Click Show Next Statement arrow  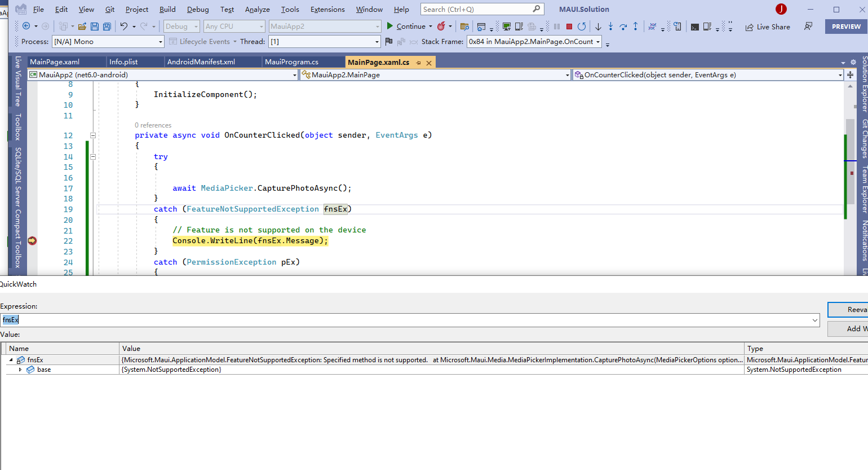[598, 27]
